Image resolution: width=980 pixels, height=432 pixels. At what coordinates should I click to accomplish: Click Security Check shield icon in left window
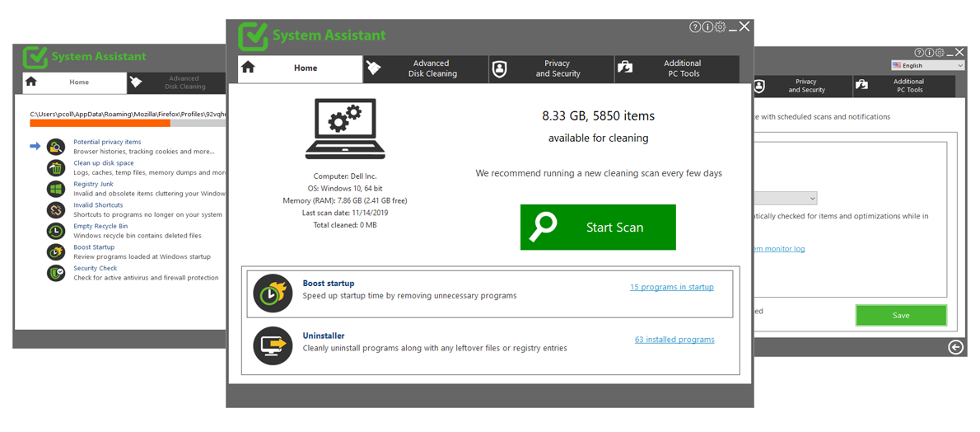56,273
